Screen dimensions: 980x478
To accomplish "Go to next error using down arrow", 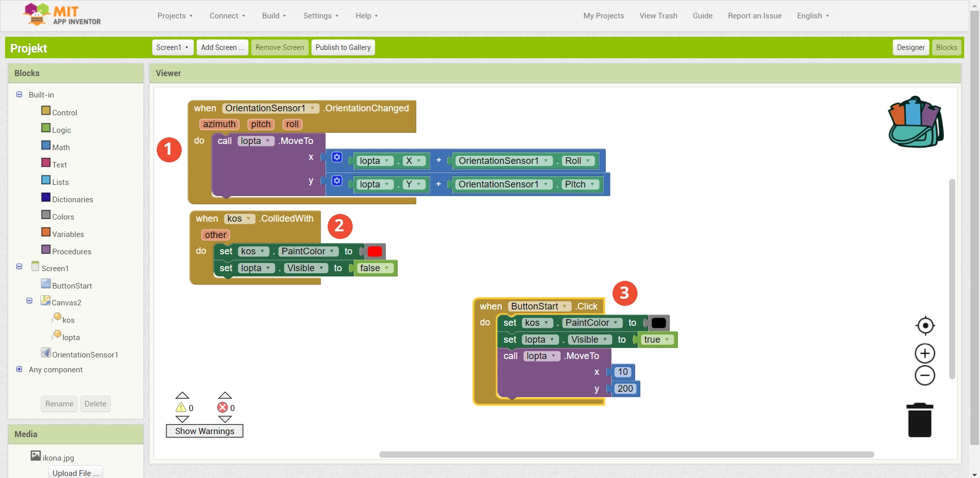I will click(225, 419).
